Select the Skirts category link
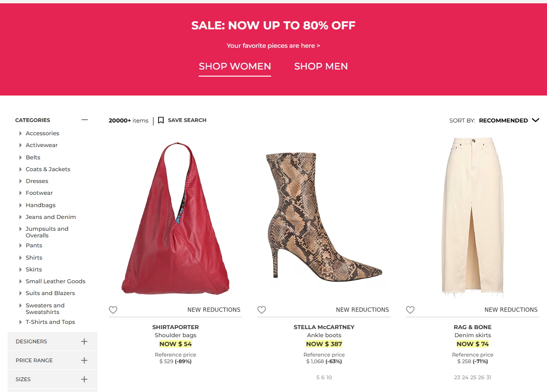547x392 pixels. (34, 270)
